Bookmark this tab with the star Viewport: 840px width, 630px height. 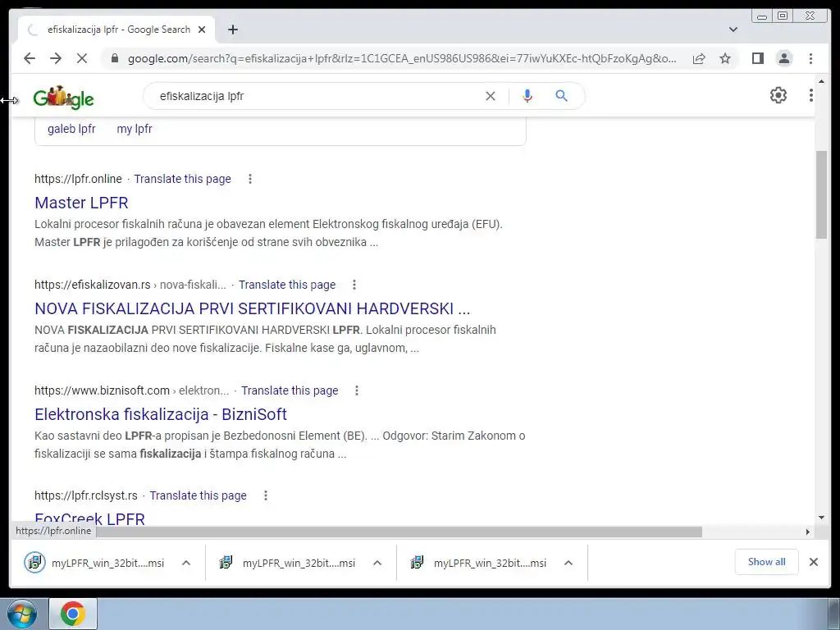point(725,58)
